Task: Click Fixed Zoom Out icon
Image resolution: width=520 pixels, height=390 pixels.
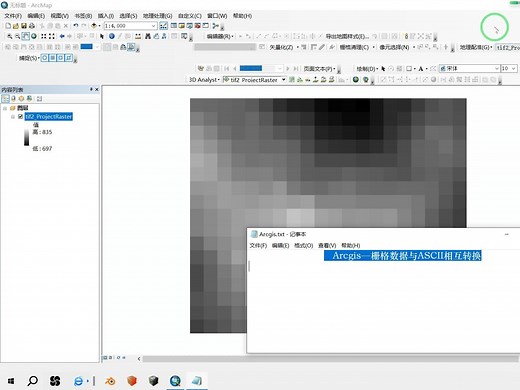Action: click(x=52, y=36)
